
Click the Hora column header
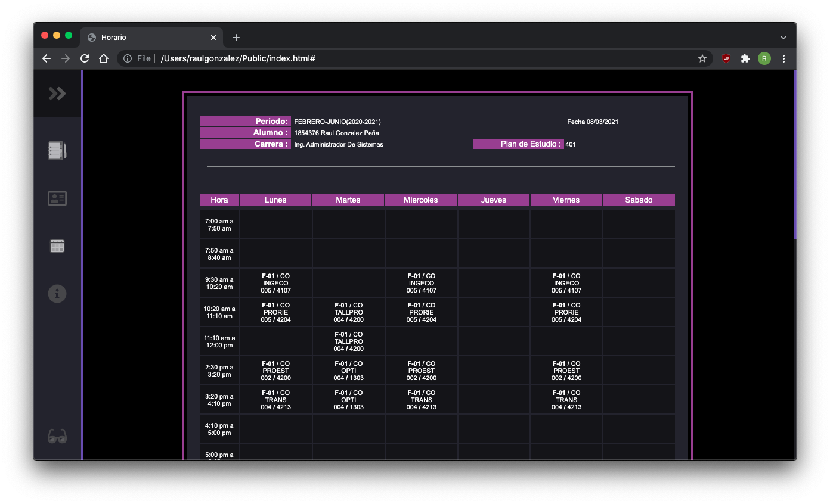[x=219, y=200]
